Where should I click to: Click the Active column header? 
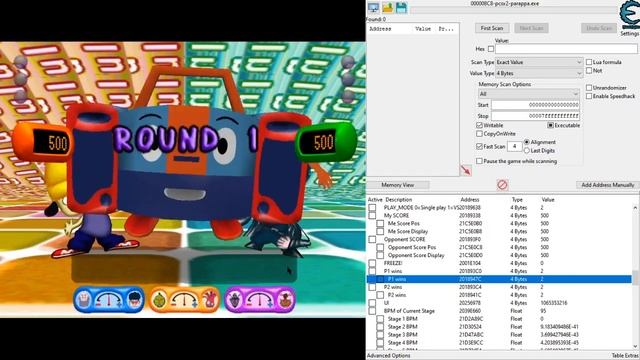[x=375, y=200]
